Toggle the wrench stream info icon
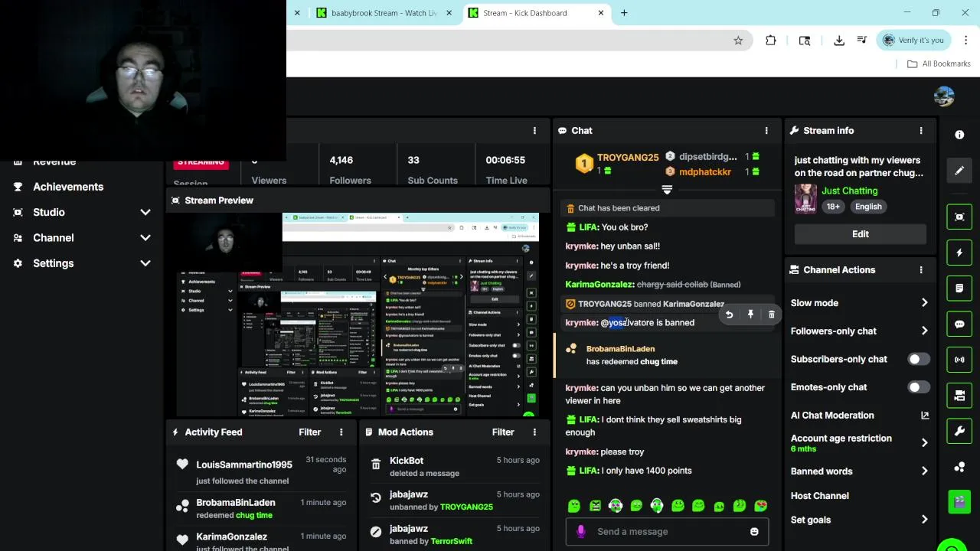This screenshot has width=980, height=551. click(959, 431)
